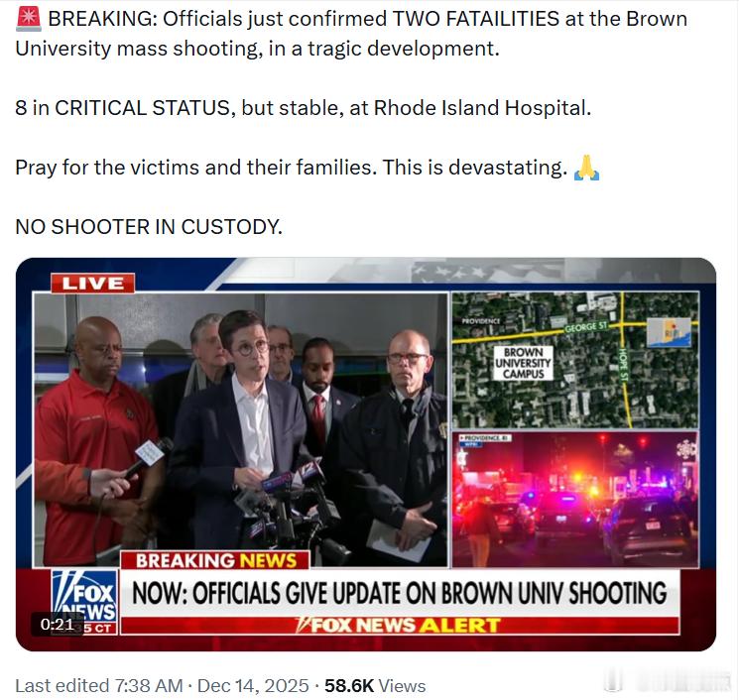Click the BREAKING NEWS banner
Image resolution: width=739 pixels, height=700 pixels.
[216, 560]
